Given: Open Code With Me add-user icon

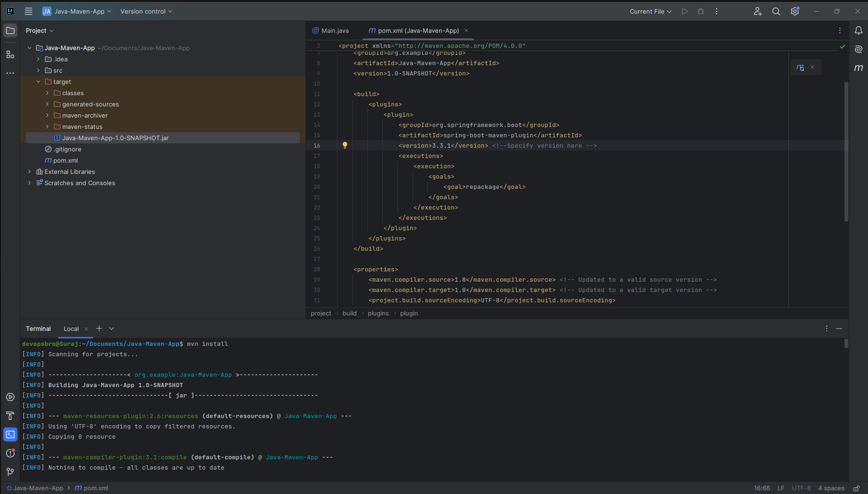Looking at the screenshot, I should [758, 11].
